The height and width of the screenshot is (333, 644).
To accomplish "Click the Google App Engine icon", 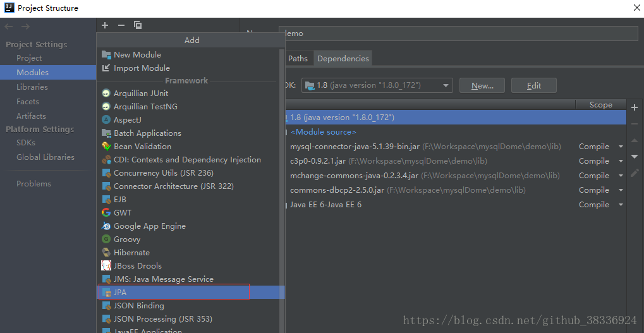I will pyautogui.click(x=106, y=226).
